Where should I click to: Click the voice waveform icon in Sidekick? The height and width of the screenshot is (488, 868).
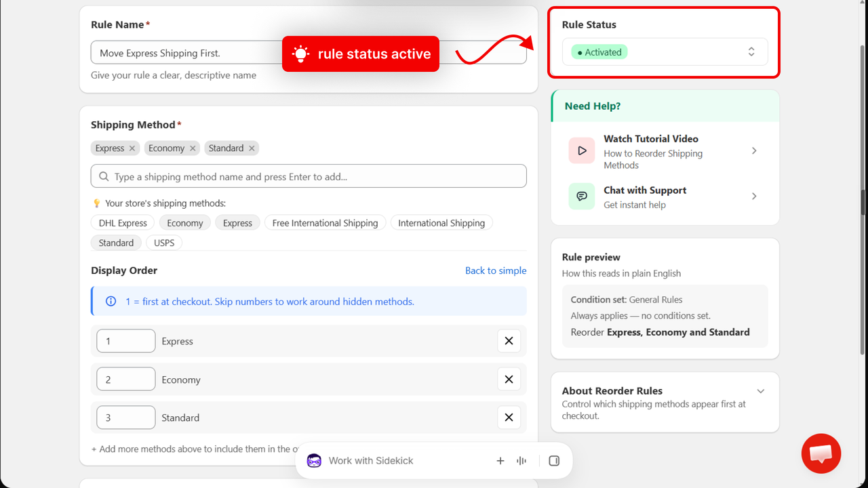521,461
